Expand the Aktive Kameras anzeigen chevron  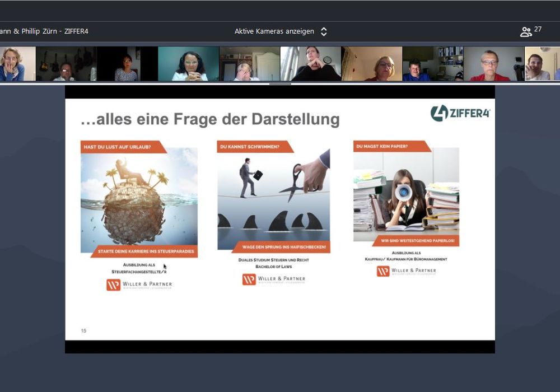pos(324,32)
